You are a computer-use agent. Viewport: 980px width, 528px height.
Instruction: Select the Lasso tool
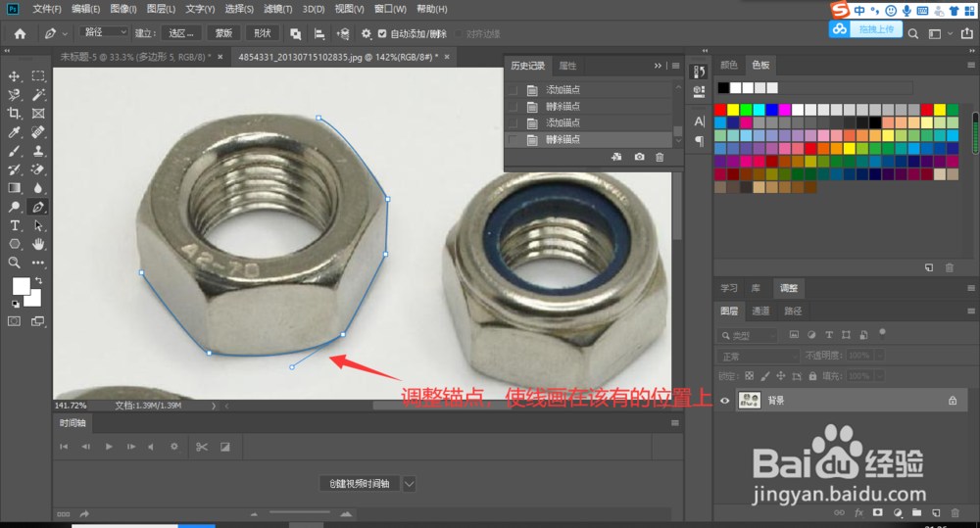[x=14, y=95]
